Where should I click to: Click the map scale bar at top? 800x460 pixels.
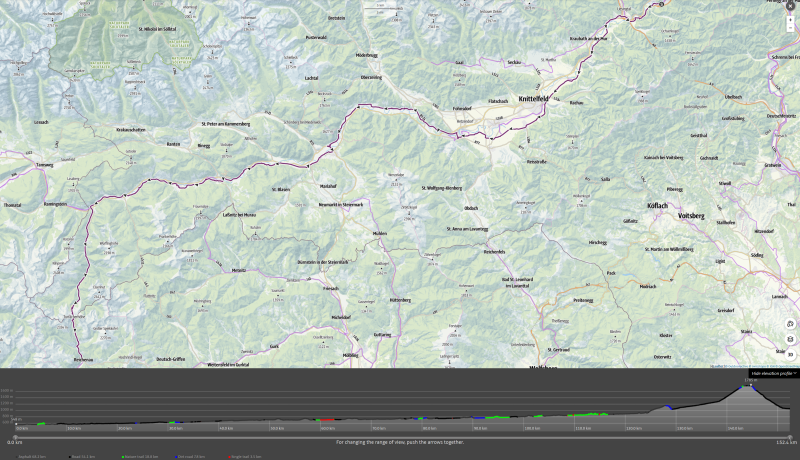(378, 7)
